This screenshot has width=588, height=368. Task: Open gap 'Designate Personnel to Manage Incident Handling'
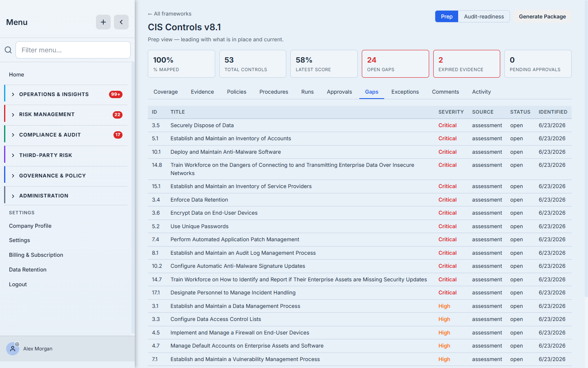click(x=233, y=293)
